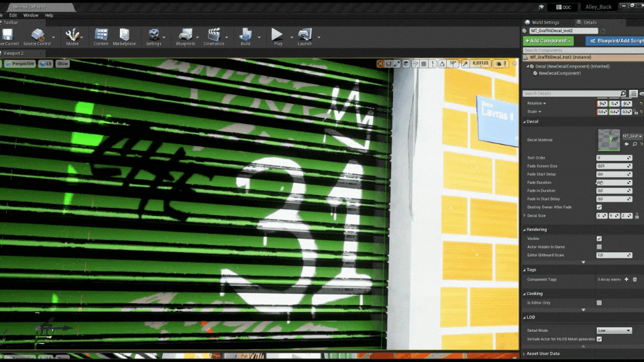Image resolution: width=644 pixels, height=362 pixels.
Task: Open the Cinematics toolbar icon
Action: (213, 36)
